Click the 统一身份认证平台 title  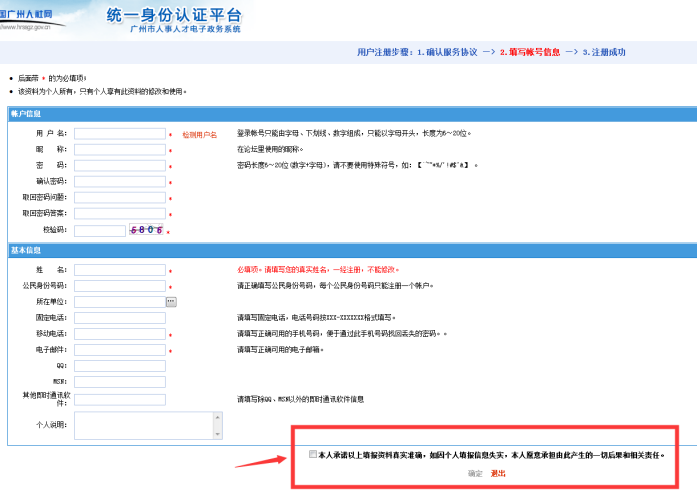click(x=174, y=15)
